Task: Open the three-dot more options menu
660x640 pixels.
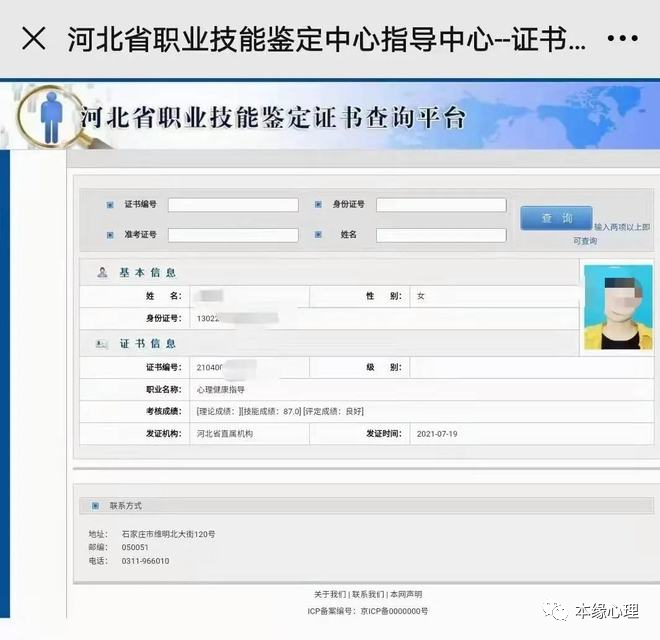Action: [623, 39]
